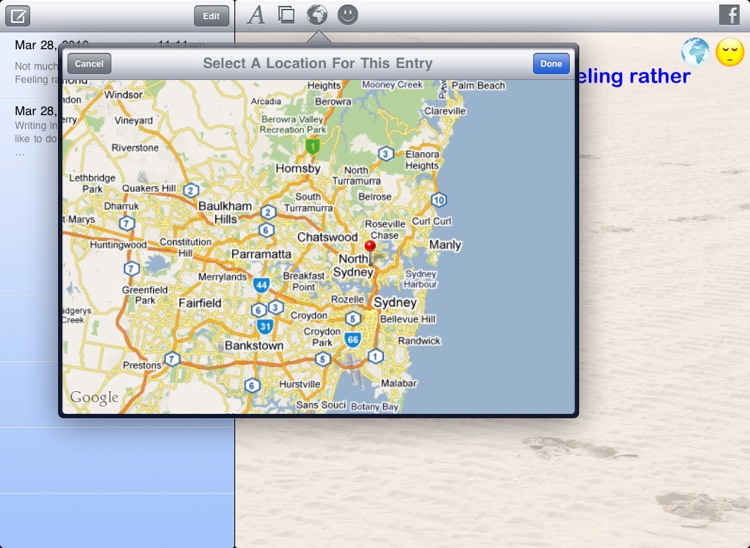
Task: Select the 'Writing in' journal entry
Action: click(117, 131)
